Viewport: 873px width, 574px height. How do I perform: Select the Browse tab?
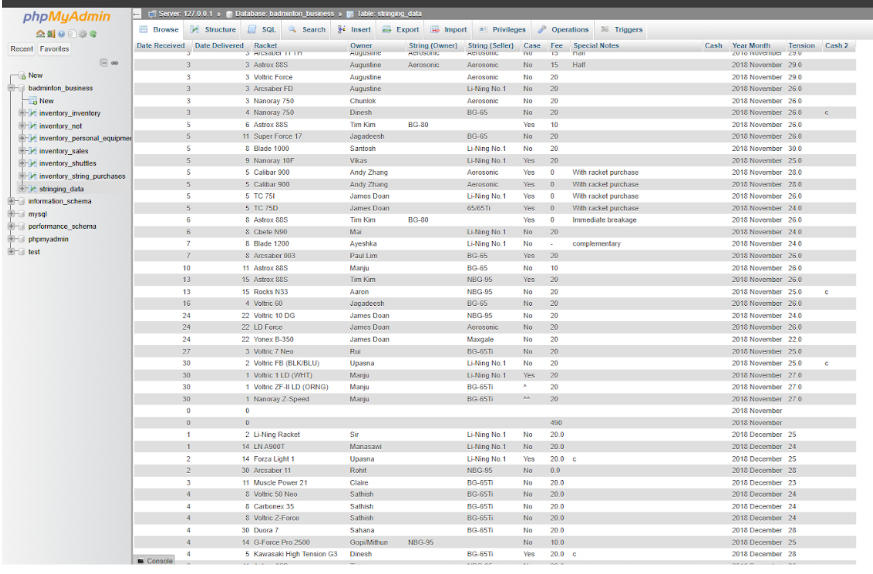tap(160, 30)
